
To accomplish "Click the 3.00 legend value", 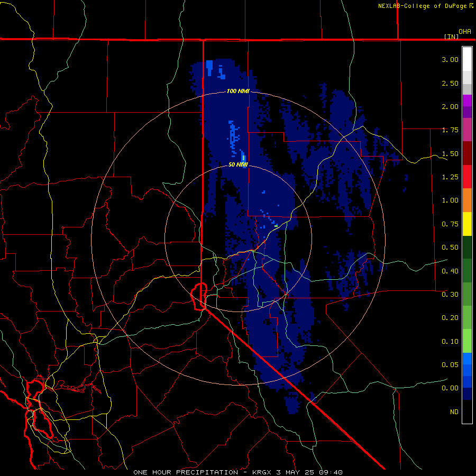I will (450, 59).
